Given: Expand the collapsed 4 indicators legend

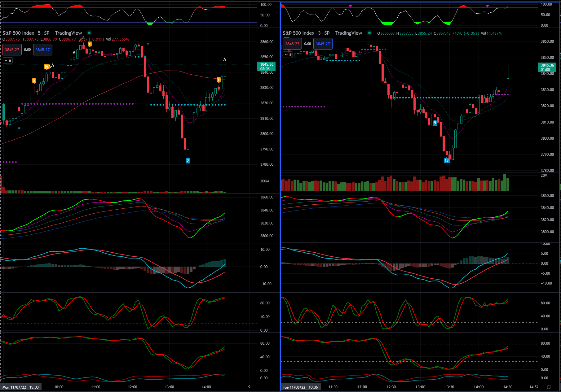Looking at the screenshot, I should pos(288,55).
